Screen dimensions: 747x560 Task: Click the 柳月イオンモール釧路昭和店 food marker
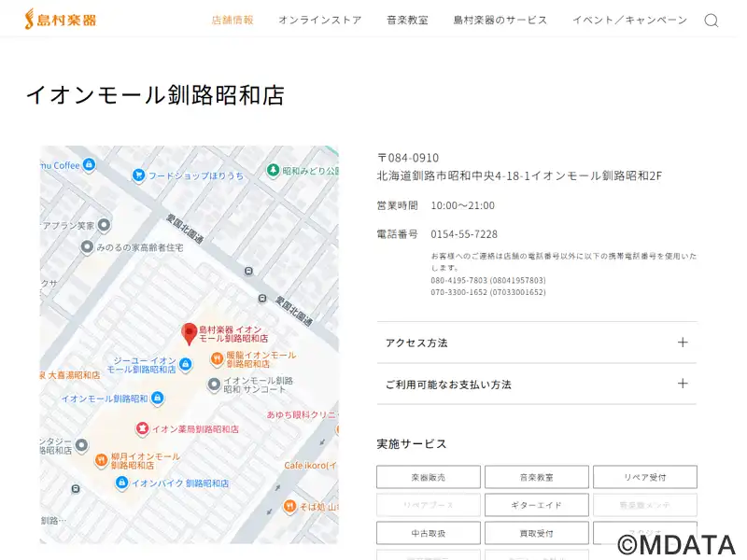[101, 460]
